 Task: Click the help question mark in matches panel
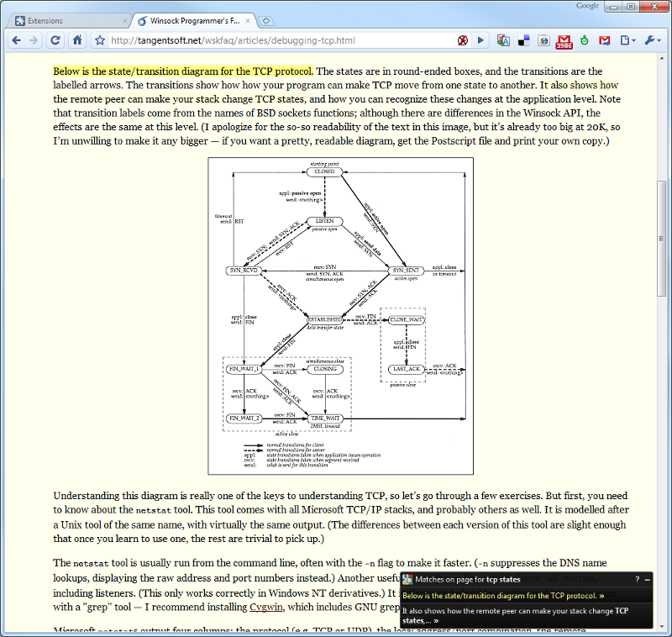click(638, 579)
